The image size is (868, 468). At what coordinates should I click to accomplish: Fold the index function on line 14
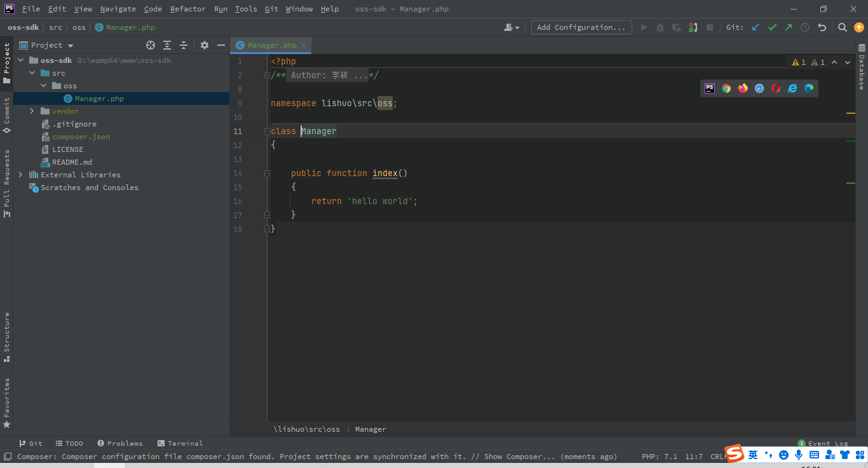268,174
